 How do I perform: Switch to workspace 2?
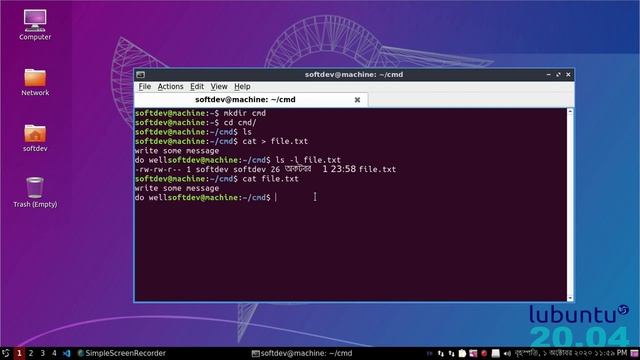[31, 353]
